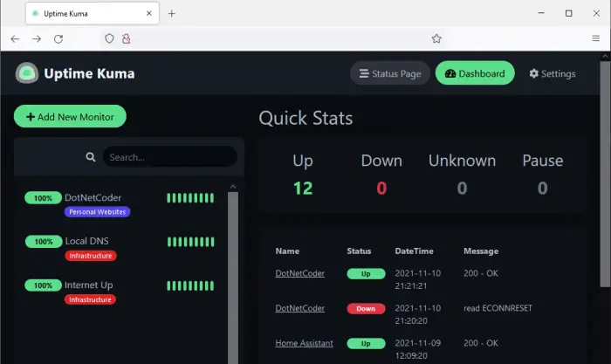Click the 2021-11-10 21:21:21 datetime
The width and height of the screenshot is (611, 364).
coord(418,279)
